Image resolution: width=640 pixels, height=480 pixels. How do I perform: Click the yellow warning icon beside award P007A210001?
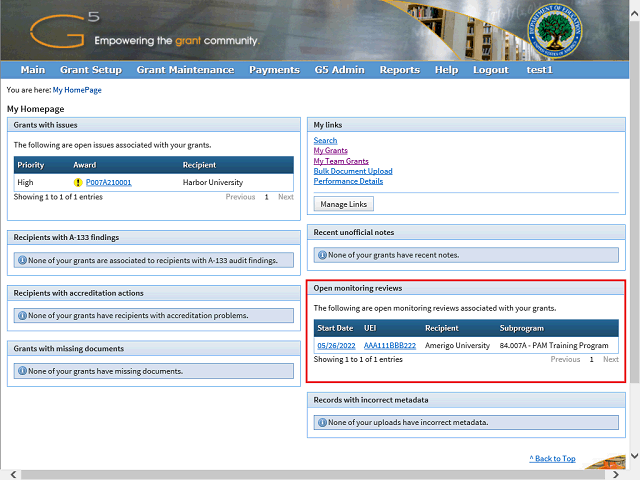(78, 183)
